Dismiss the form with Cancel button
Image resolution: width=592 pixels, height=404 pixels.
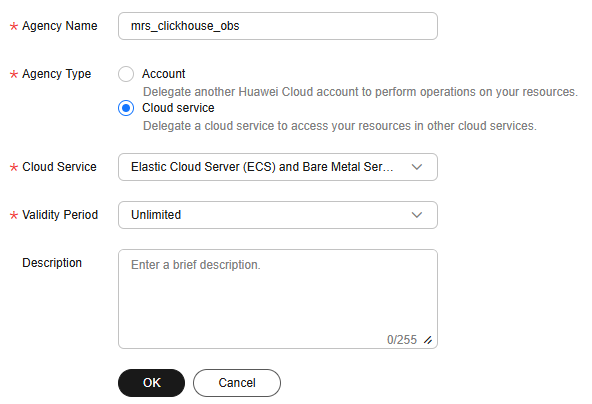point(237,383)
